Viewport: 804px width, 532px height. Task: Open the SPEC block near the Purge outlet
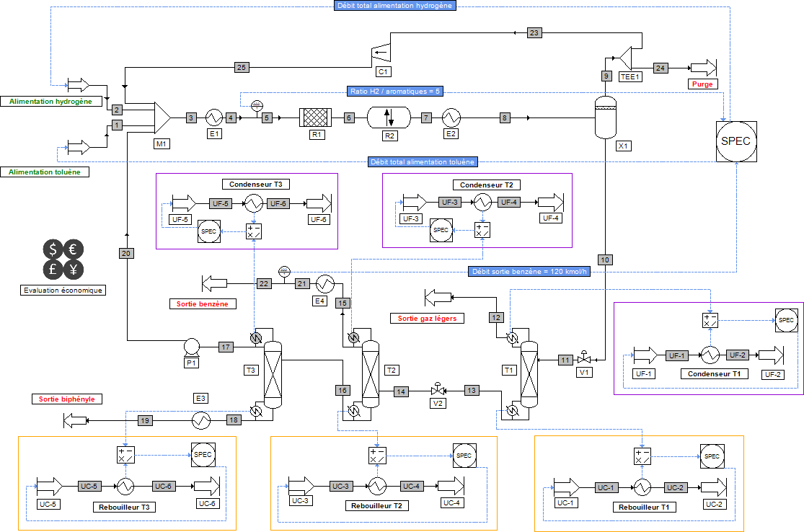[736, 141]
